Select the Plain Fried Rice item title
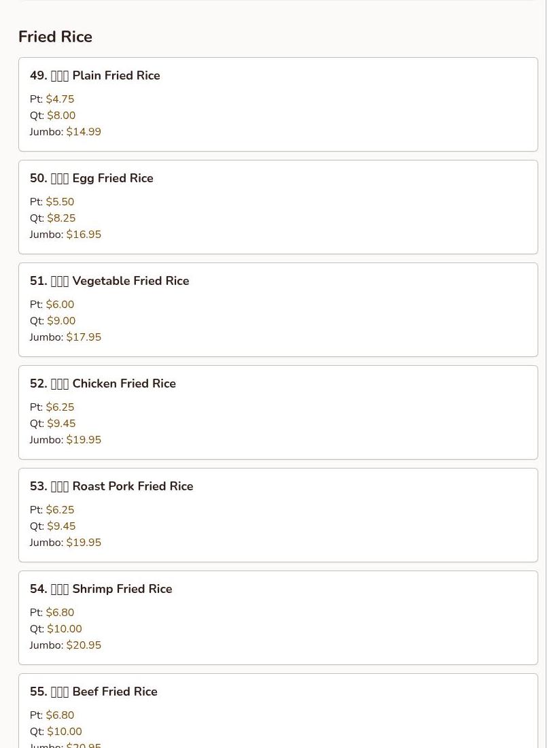 coord(95,75)
